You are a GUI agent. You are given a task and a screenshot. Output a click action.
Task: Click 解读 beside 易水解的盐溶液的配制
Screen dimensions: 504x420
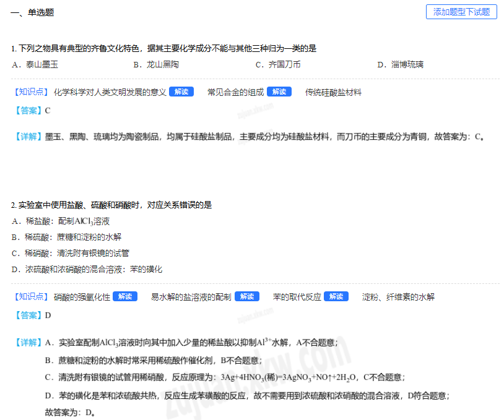(246, 297)
